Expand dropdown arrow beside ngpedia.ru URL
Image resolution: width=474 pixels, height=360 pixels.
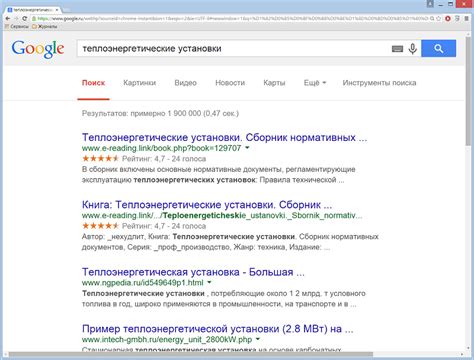pos(209,282)
